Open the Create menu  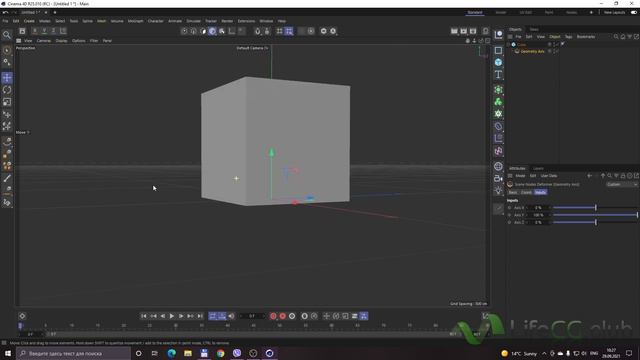pos(29,21)
